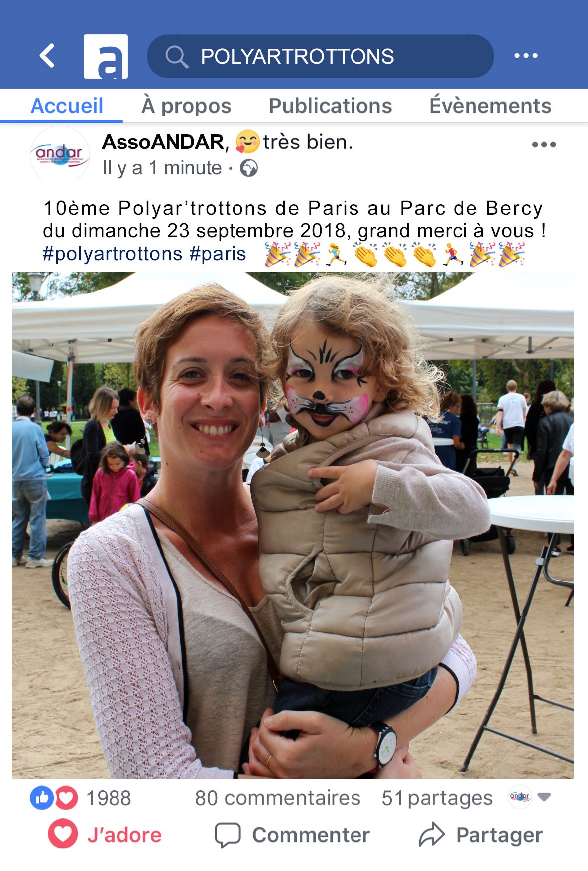This screenshot has width=588, height=871.
Task: Click the blue like reaction icon
Action: point(41,798)
